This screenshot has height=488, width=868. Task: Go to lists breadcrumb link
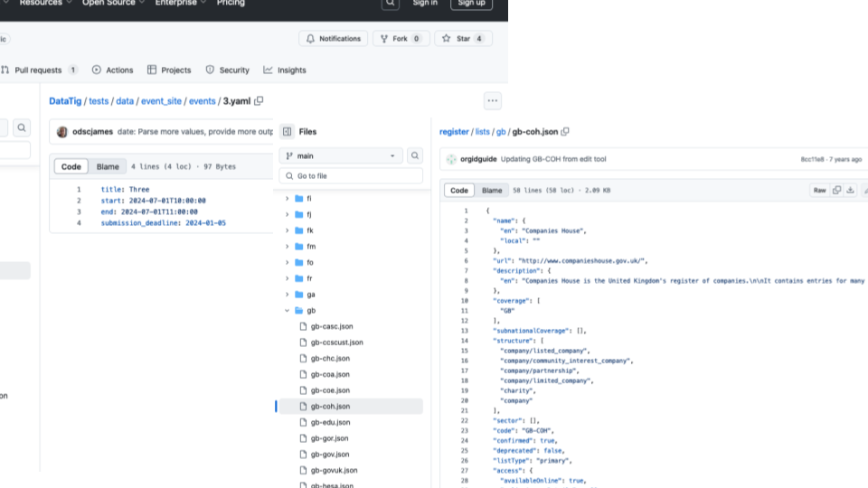point(482,132)
